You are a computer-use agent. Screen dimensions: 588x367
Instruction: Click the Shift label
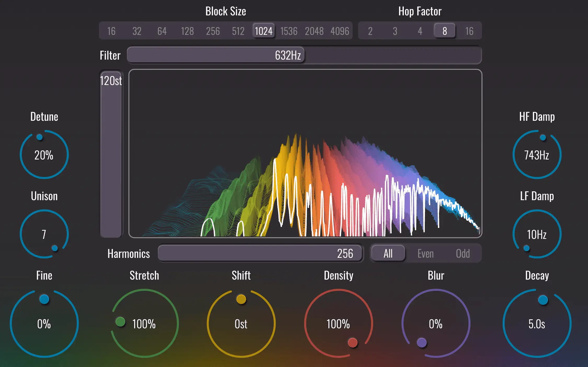tap(241, 276)
